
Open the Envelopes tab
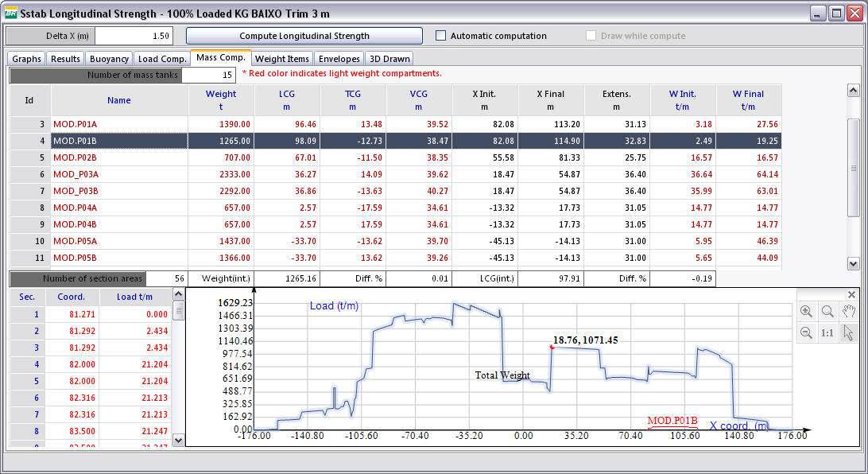pos(339,59)
